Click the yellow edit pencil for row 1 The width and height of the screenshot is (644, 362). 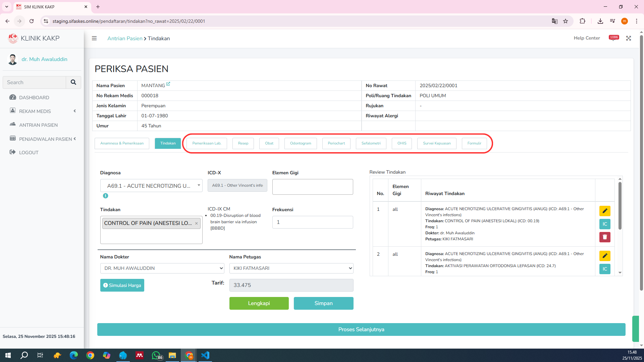[x=605, y=211]
